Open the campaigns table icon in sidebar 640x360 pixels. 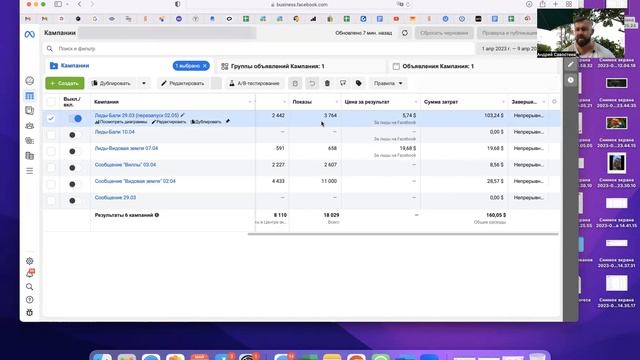coord(29,96)
